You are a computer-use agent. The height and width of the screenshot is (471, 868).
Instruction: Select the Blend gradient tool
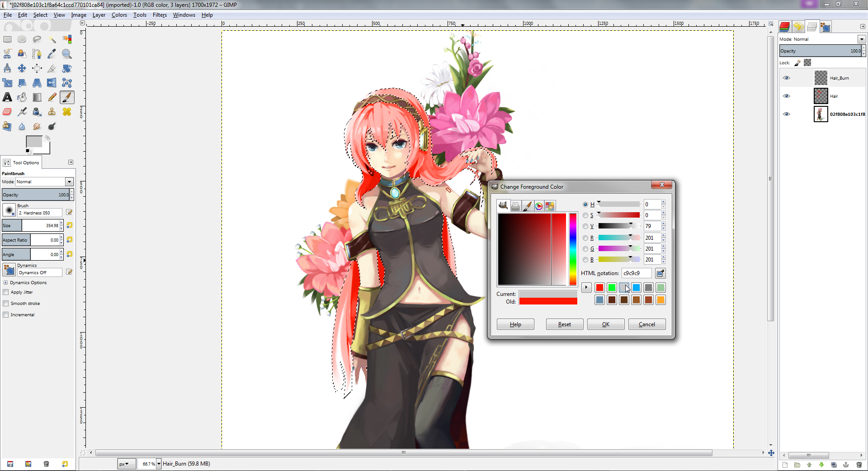37,97
